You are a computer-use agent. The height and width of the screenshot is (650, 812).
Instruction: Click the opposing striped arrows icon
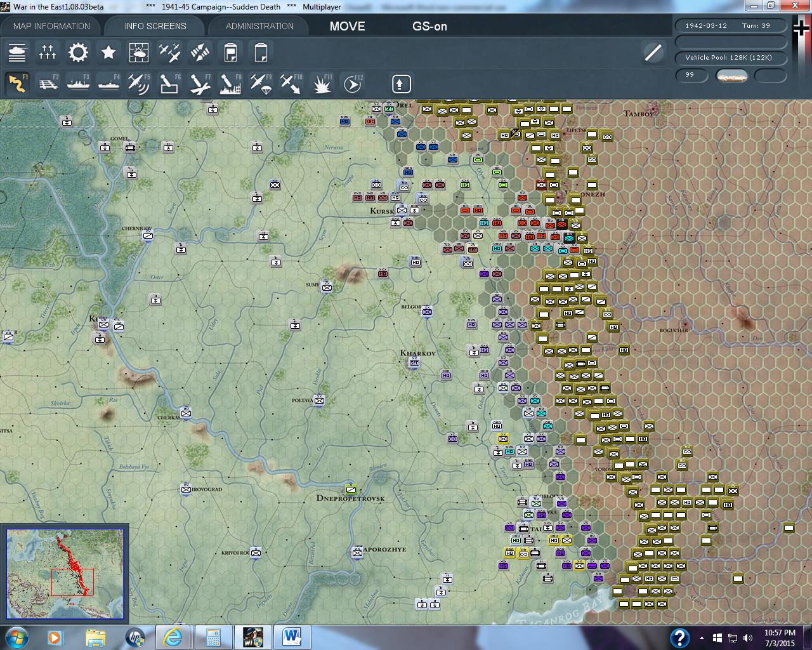pos(200,53)
